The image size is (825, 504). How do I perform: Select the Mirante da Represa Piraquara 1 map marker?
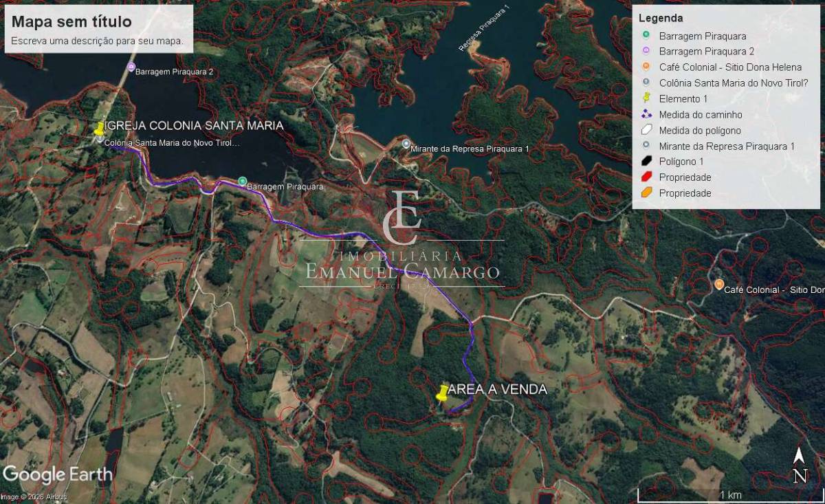coord(406,144)
